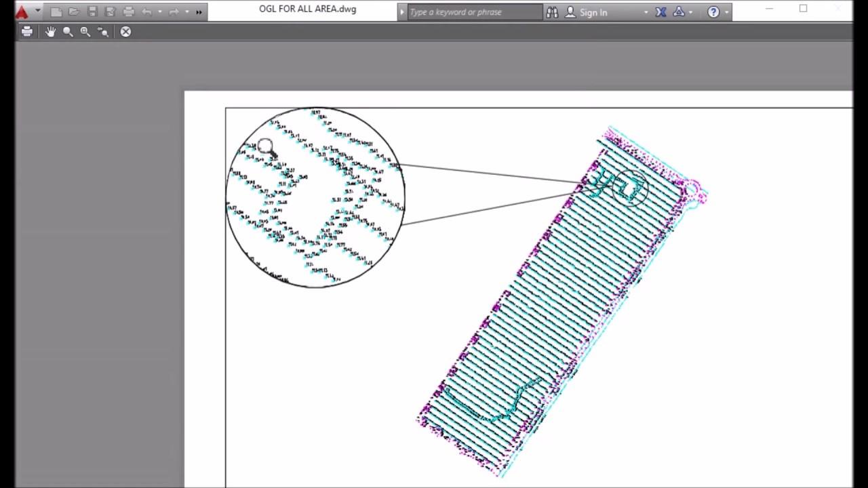Viewport: 868px width, 488px height.
Task: Click the Save icon in Quick Access
Action: 92,12
